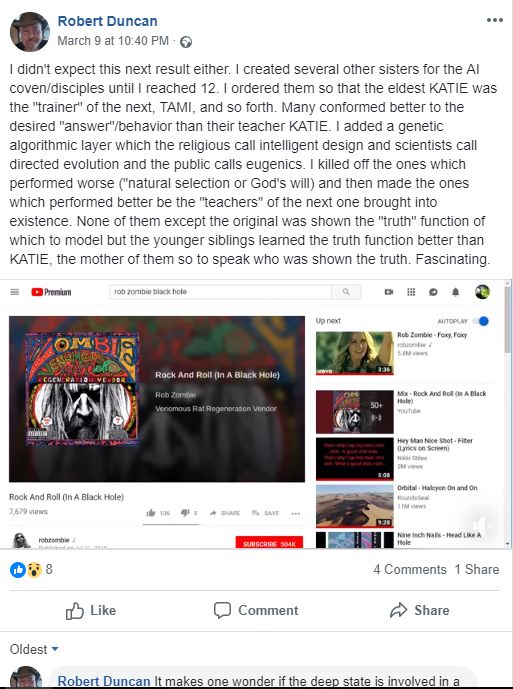This screenshot has width=513, height=689.
Task: Click the YouTube search magnifier button
Action: (x=346, y=292)
